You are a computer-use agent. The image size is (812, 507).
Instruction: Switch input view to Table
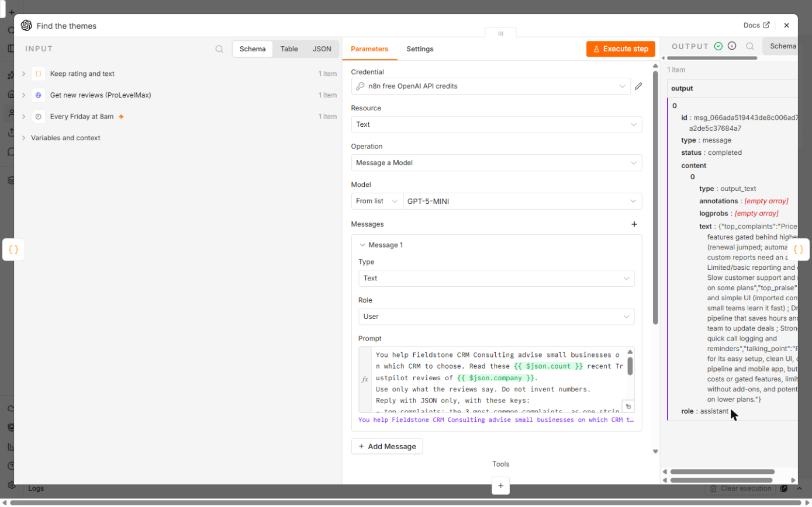289,49
